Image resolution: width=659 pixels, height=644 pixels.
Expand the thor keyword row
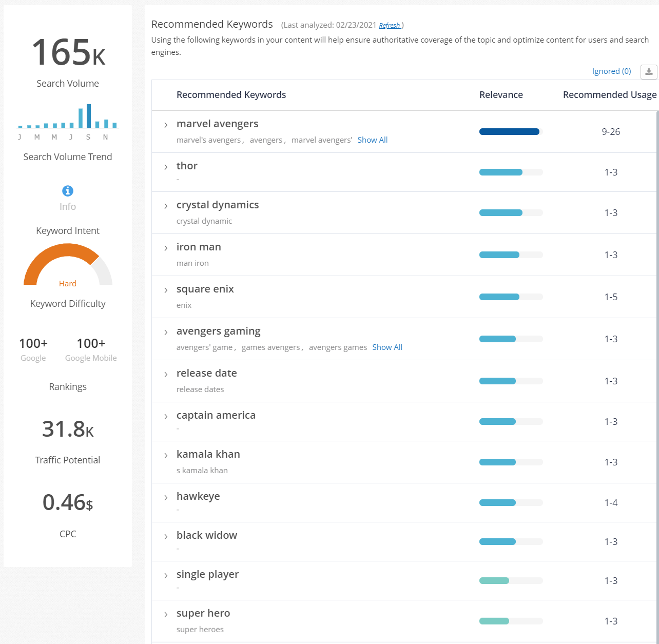pos(166,167)
